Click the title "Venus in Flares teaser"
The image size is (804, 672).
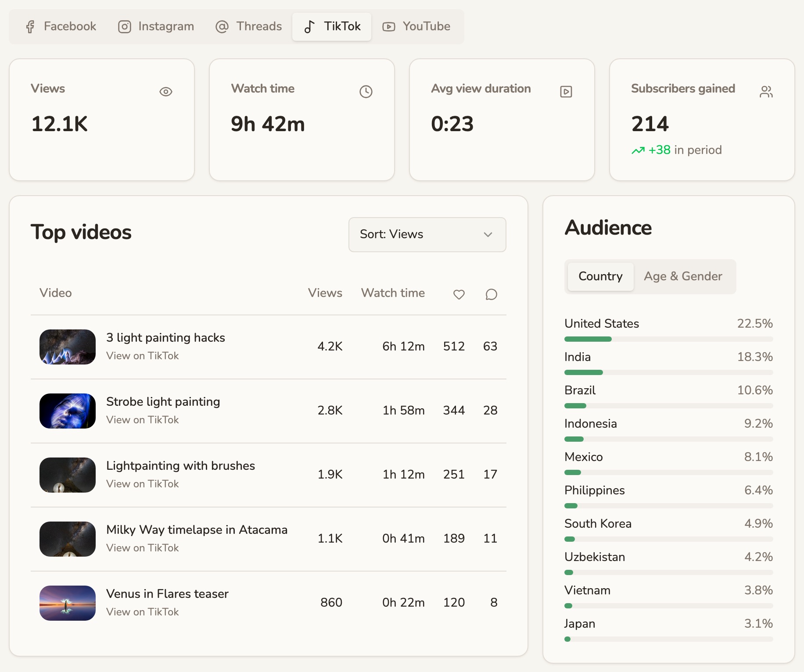point(168,594)
